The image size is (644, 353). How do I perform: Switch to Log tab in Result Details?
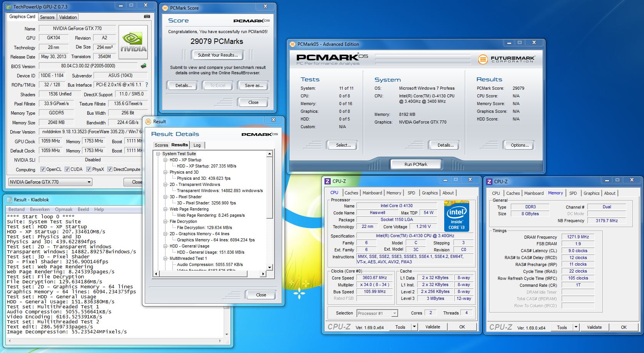[x=197, y=145]
